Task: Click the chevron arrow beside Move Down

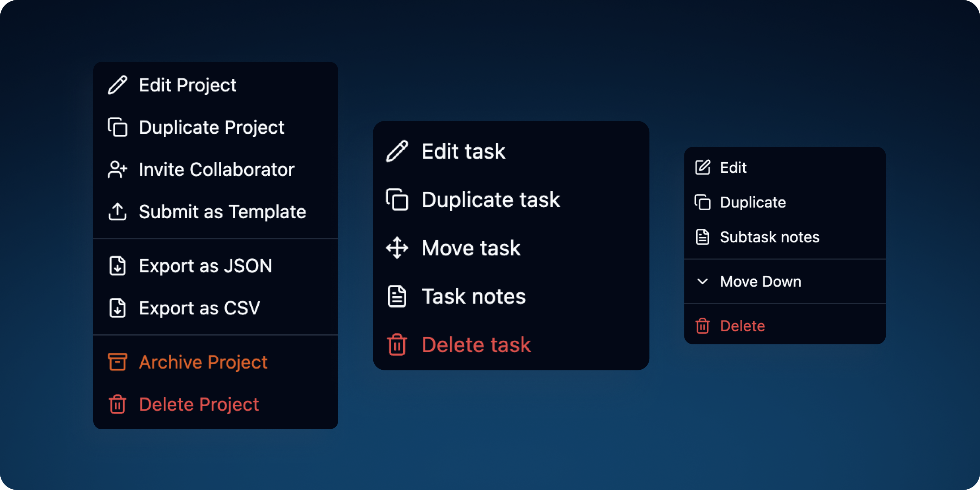Action: point(702,281)
